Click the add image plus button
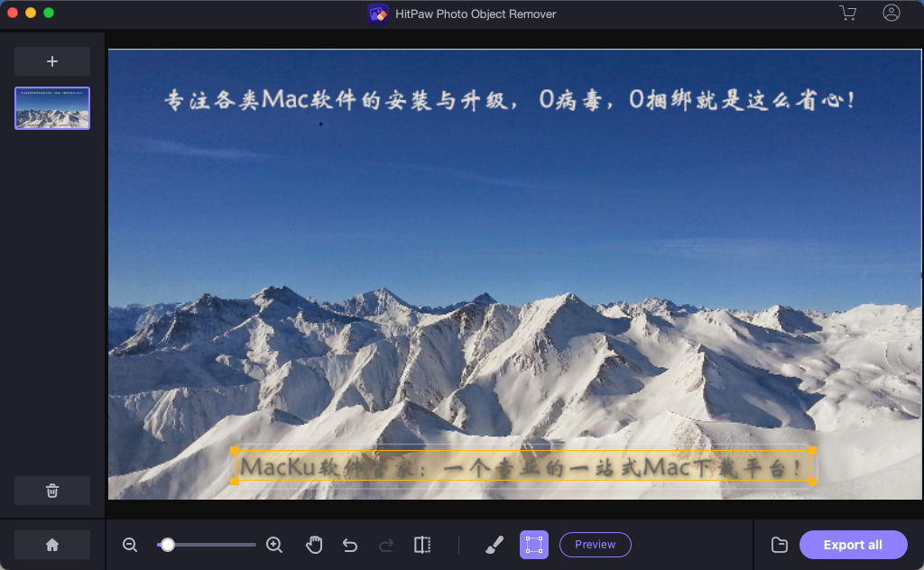924x570 pixels. pos(52,61)
